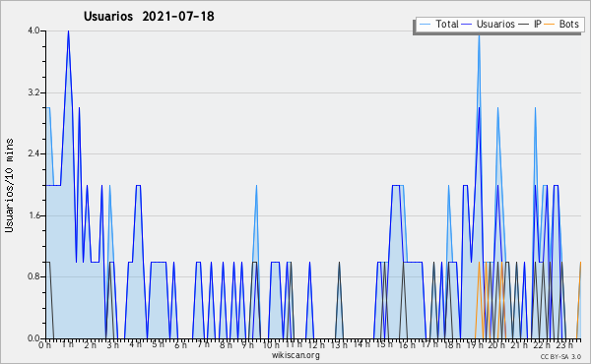Click the 1 h x-axis label

click(67, 344)
